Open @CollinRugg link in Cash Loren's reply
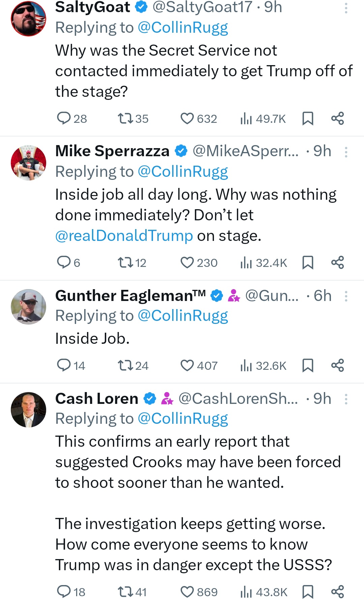364x607 pixels. coord(183,418)
